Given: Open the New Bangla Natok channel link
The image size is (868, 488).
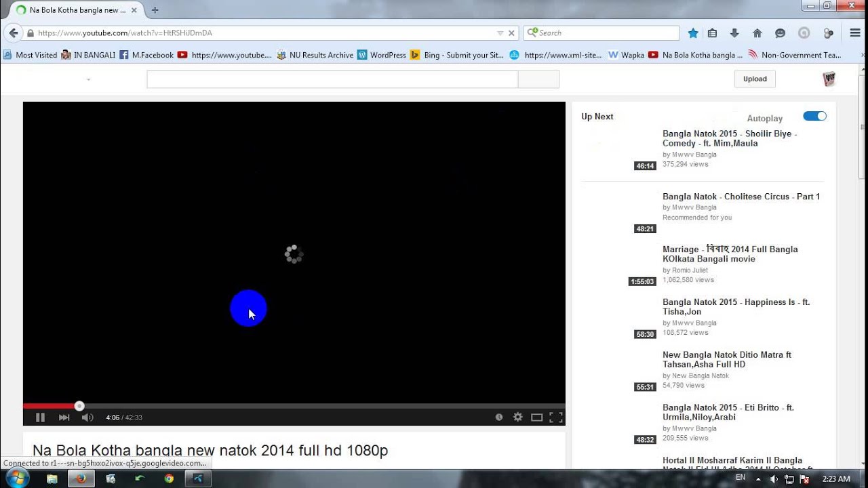Looking at the screenshot, I should pyautogui.click(x=701, y=376).
